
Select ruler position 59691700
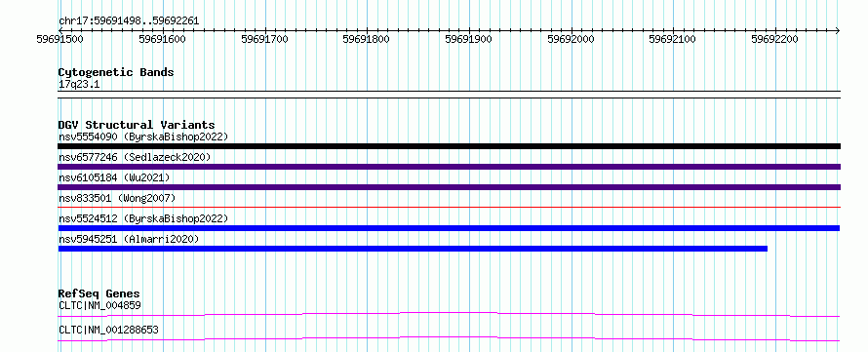(x=264, y=39)
